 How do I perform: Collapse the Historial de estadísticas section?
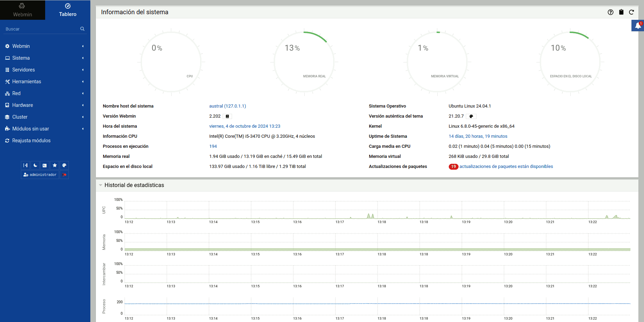[x=100, y=185]
